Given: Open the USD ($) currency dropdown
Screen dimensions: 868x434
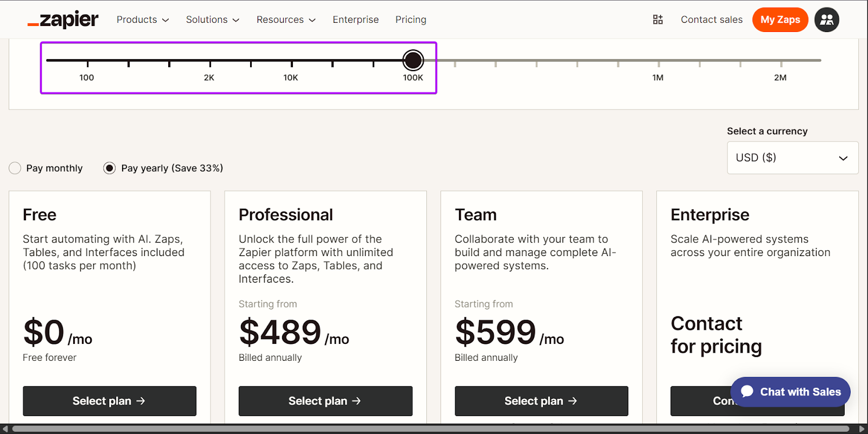Looking at the screenshot, I should point(792,158).
